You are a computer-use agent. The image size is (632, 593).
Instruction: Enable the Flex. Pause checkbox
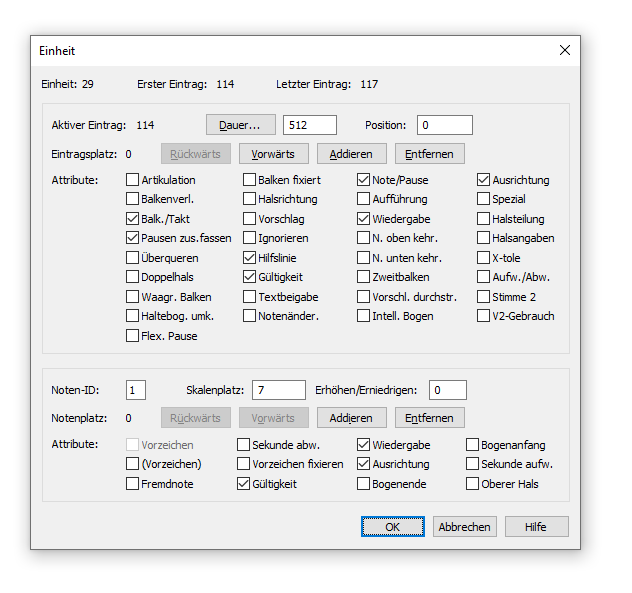132,336
